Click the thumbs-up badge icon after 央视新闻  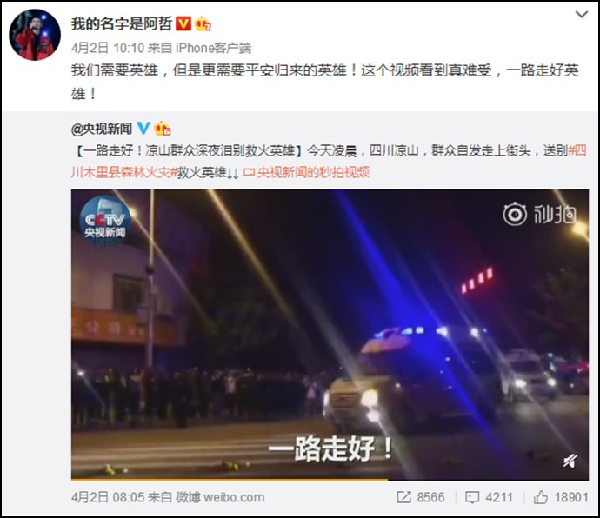[x=162, y=129]
